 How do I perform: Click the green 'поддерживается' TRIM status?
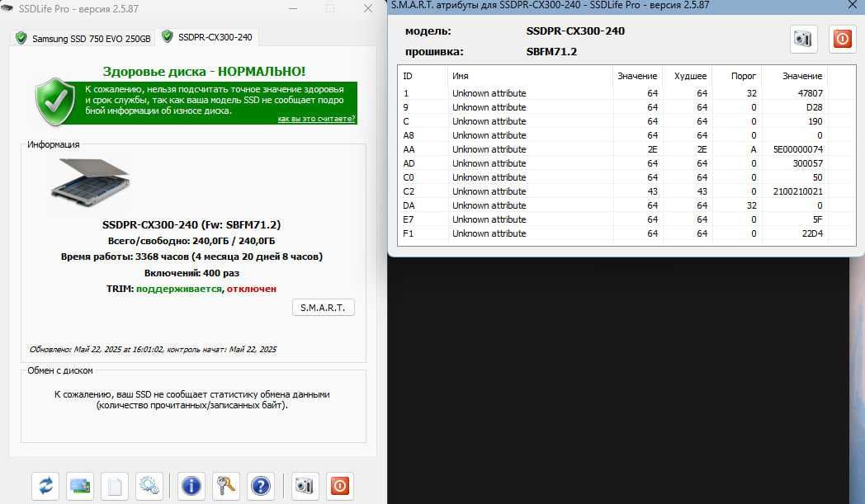179,289
